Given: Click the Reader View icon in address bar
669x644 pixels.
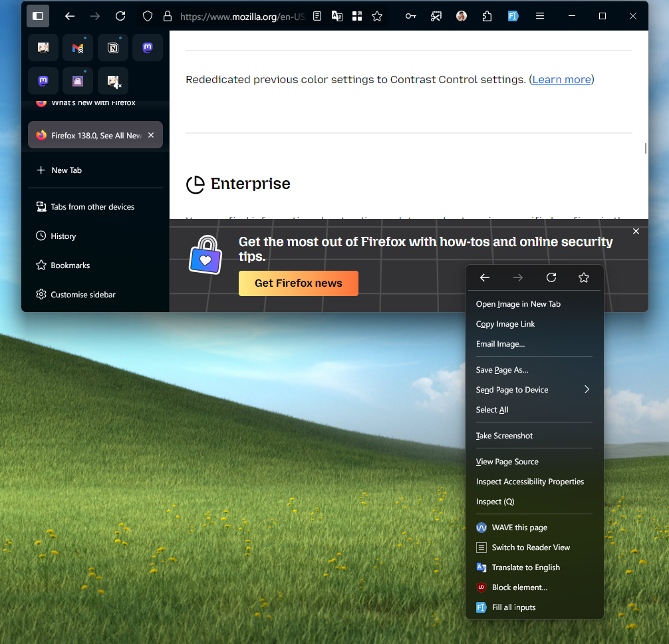Looking at the screenshot, I should [x=317, y=16].
